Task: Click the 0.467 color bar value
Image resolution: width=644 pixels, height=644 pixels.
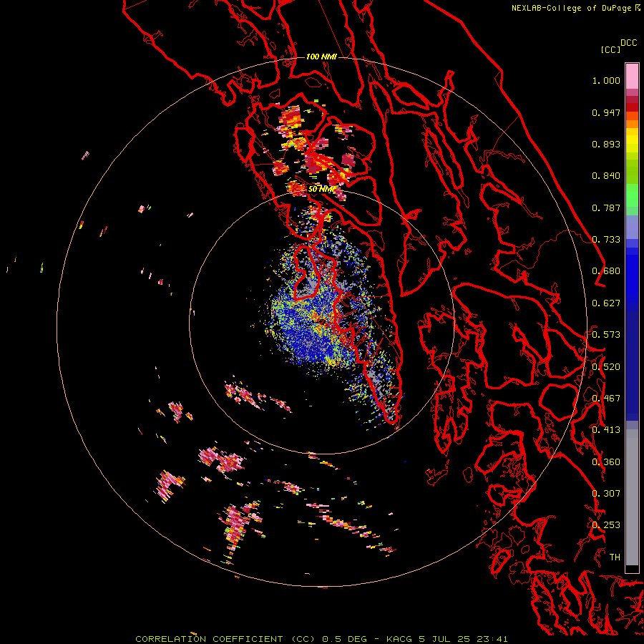Action: (x=606, y=399)
